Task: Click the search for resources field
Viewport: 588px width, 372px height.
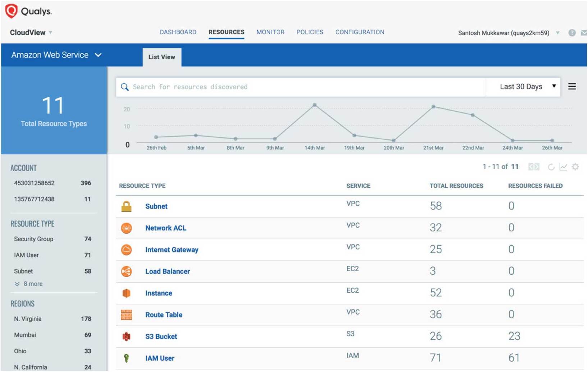Action: pos(300,87)
